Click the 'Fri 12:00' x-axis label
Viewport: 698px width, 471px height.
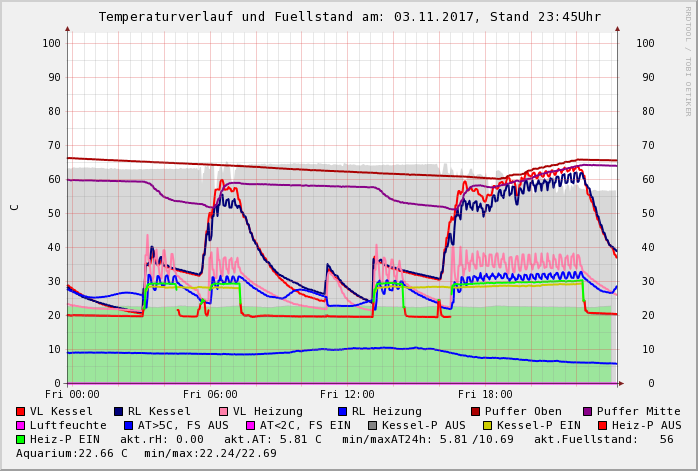(x=347, y=394)
